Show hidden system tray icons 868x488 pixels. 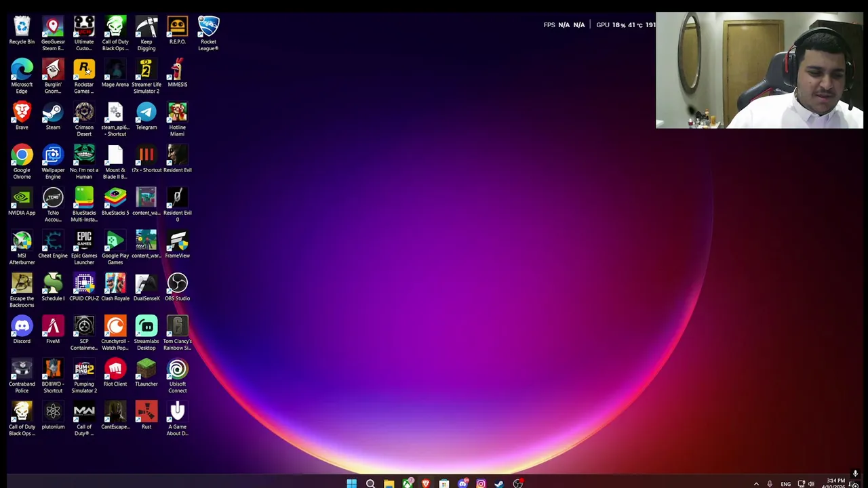pyautogui.click(x=756, y=484)
